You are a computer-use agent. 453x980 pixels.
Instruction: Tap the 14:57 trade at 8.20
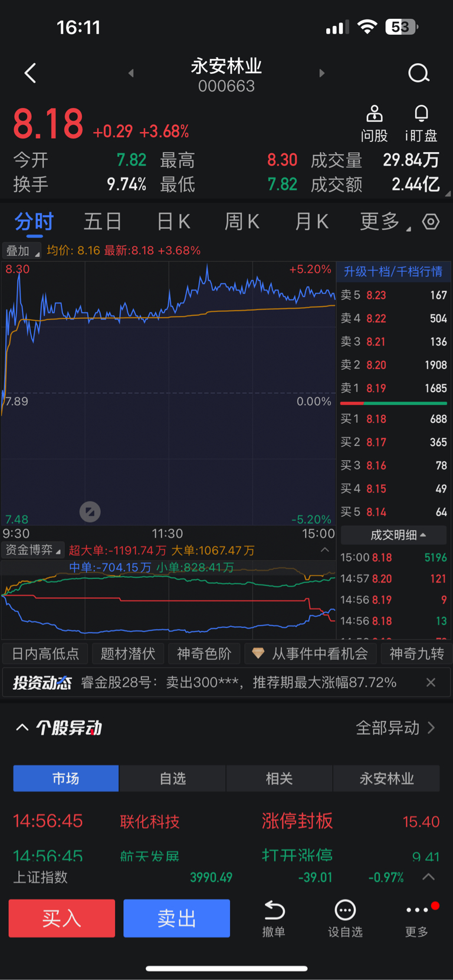(393, 578)
